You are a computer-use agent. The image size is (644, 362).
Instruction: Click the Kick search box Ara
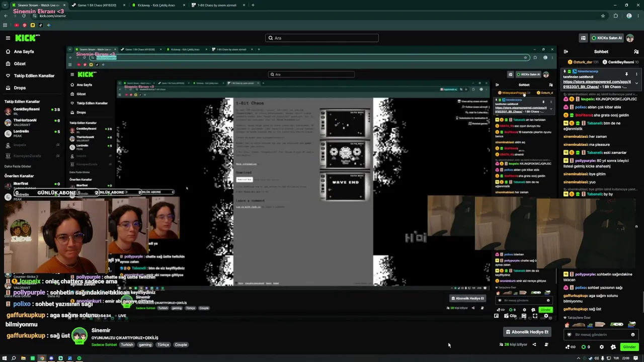coord(322,38)
